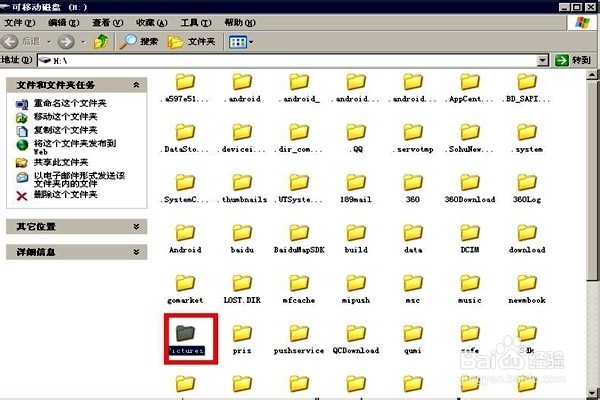Expand the 详细信息 panel
This screenshot has width=600, height=400.
coord(136,252)
